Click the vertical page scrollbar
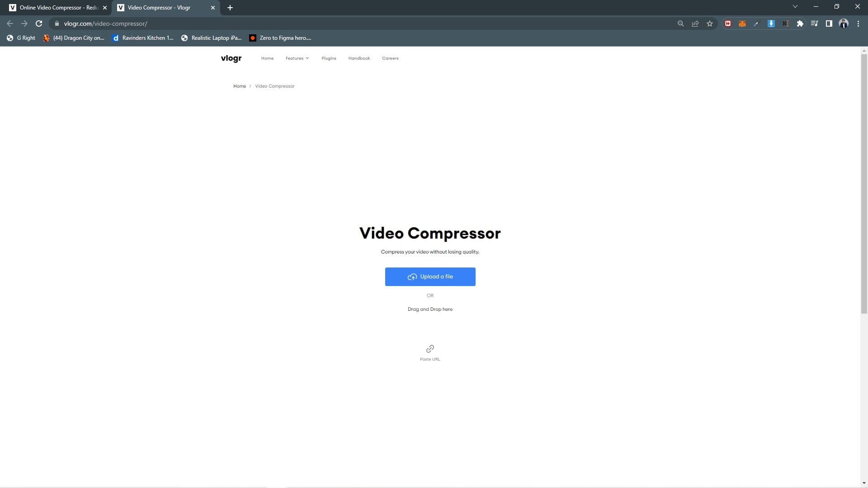The width and height of the screenshot is (868, 488). (x=864, y=181)
